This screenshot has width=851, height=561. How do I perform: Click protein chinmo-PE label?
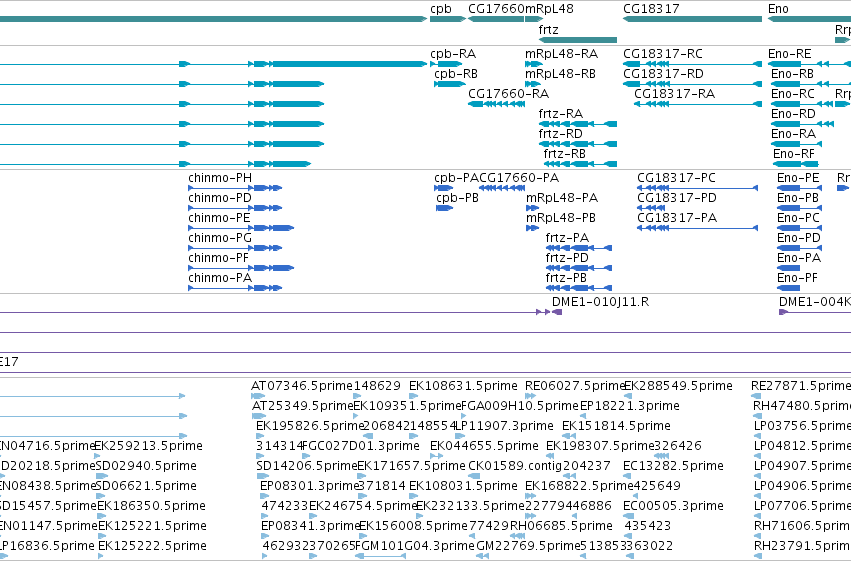click(x=219, y=219)
